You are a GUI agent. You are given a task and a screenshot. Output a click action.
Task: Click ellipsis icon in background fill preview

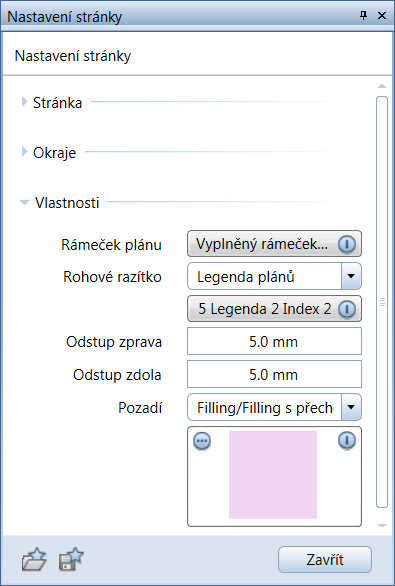coord(202,441)
